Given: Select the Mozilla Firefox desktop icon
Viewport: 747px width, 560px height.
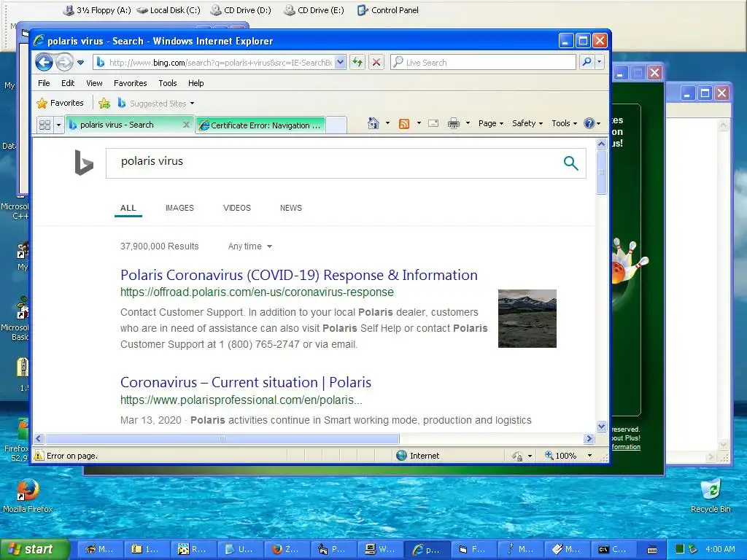Looking at the screenshot, I should click(x=28, y=497).
